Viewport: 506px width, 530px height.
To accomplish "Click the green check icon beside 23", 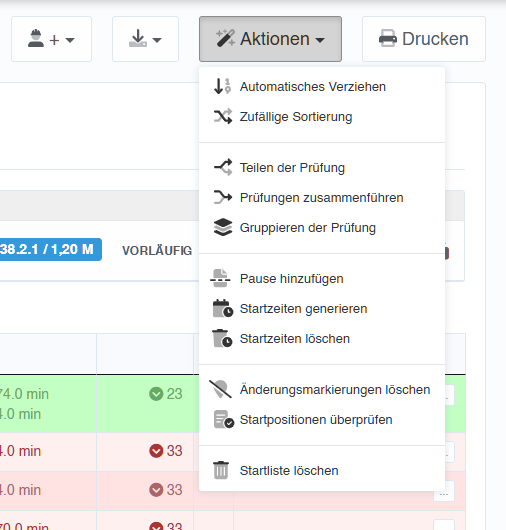I will point(156,394).
